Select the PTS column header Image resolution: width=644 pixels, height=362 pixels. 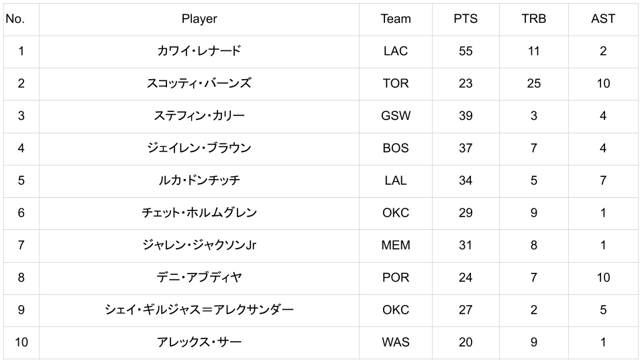(x=466, y=19)
